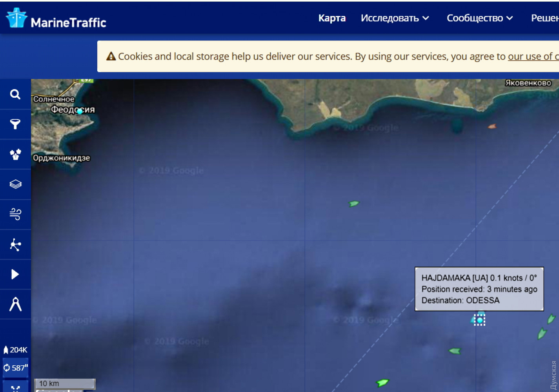
Task: Open the search magnifier tool in sidebar
Action: click(x=15, y=94)
